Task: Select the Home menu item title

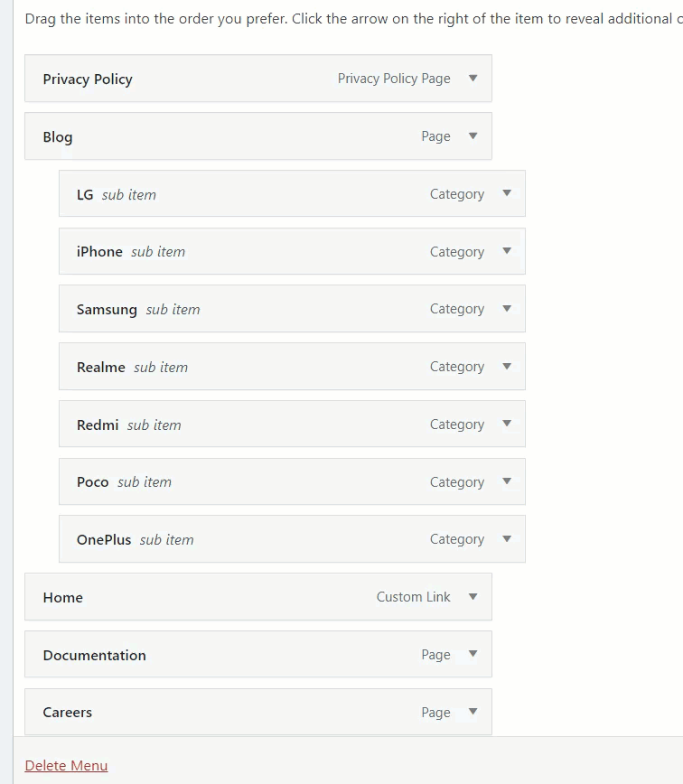Action: click(x=62, y=598)
